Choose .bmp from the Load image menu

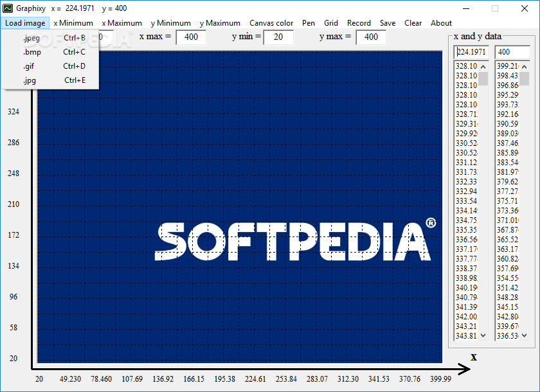[50, 52]
